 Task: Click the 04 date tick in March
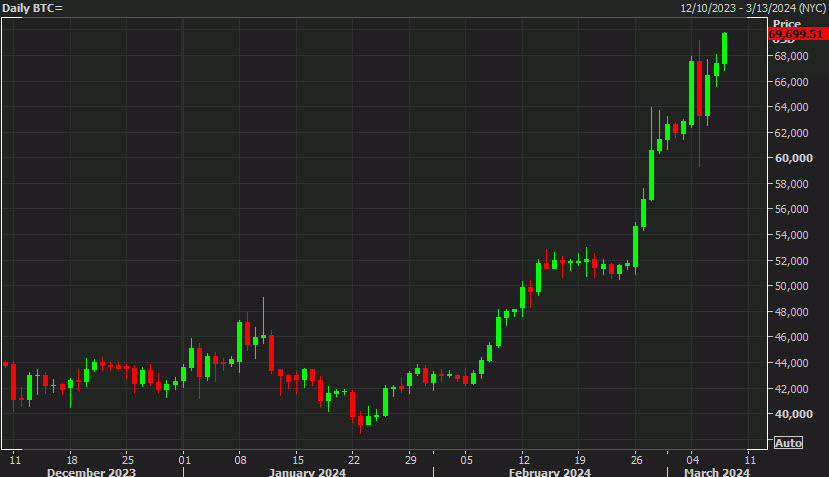click(x=693, y=460)
